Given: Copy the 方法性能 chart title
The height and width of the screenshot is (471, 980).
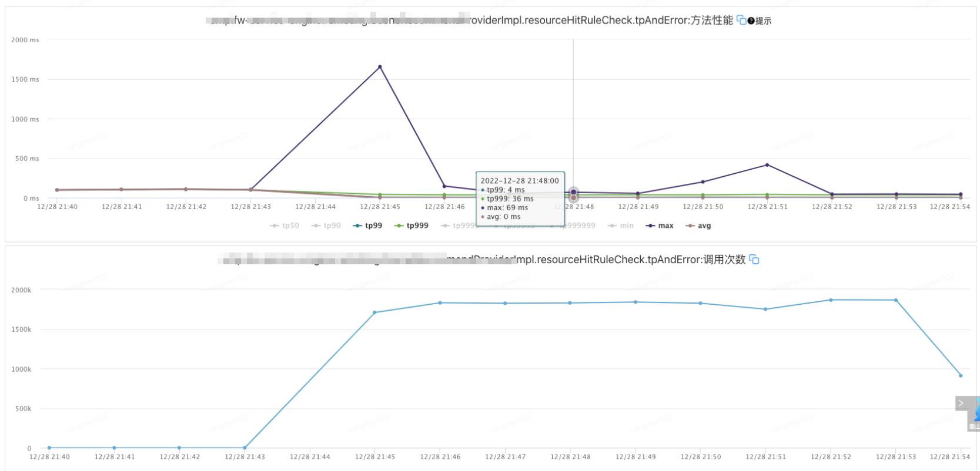Looking at the screenshot, I should (741, 21).
